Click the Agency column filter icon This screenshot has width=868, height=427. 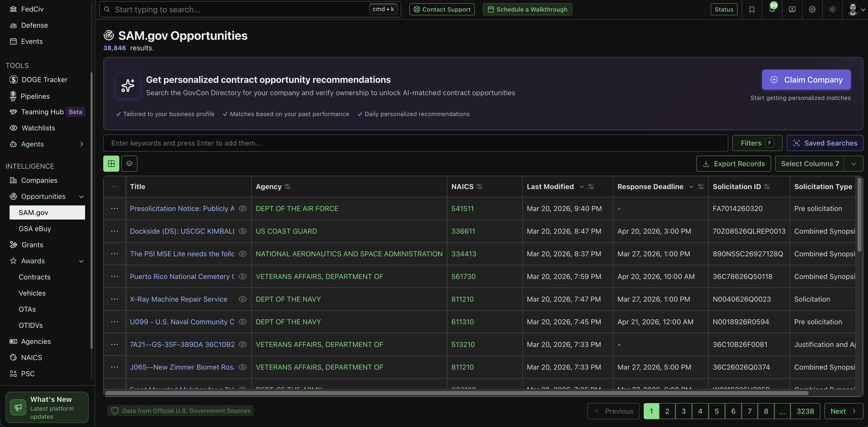[287, 187]
